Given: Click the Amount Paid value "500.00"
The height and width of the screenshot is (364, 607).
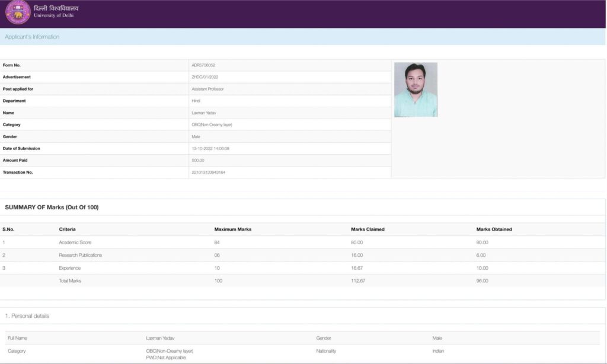Looking at the screenshot, I should coord(198,160).
